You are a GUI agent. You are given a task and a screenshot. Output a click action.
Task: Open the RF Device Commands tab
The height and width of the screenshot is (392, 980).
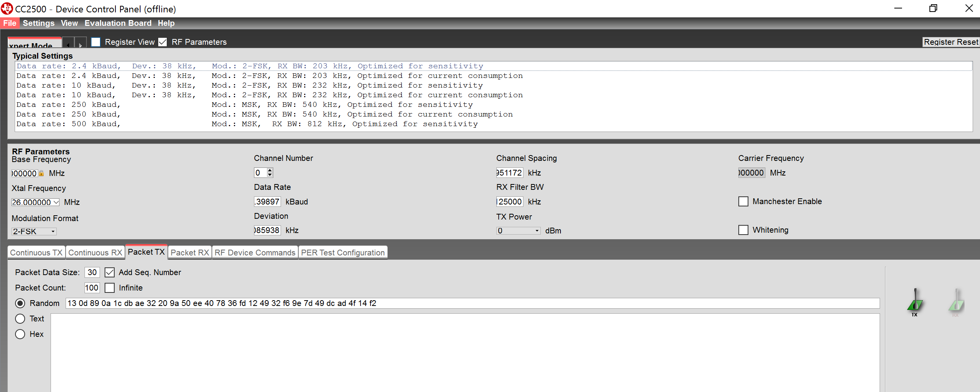click(255, 253)
